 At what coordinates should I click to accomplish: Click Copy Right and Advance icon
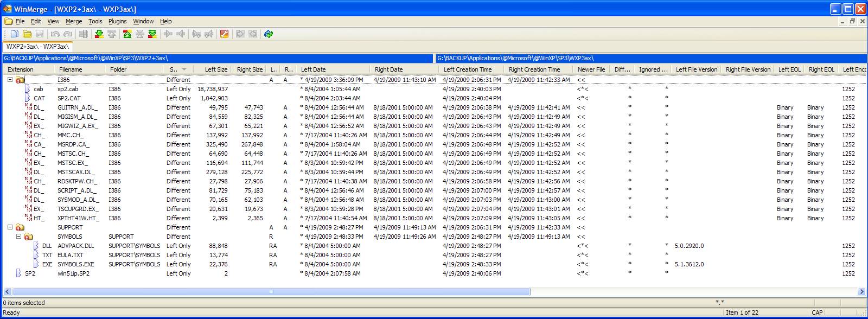[x=196, y=34]
